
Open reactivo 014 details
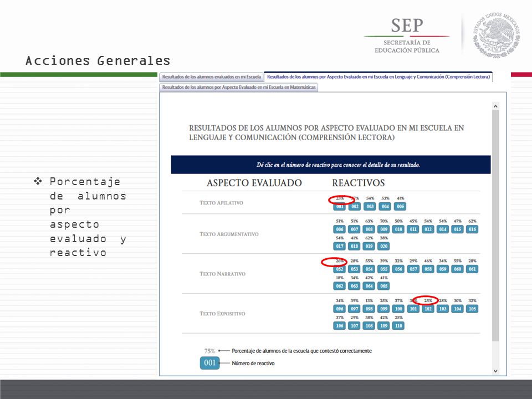pos(443,229)
